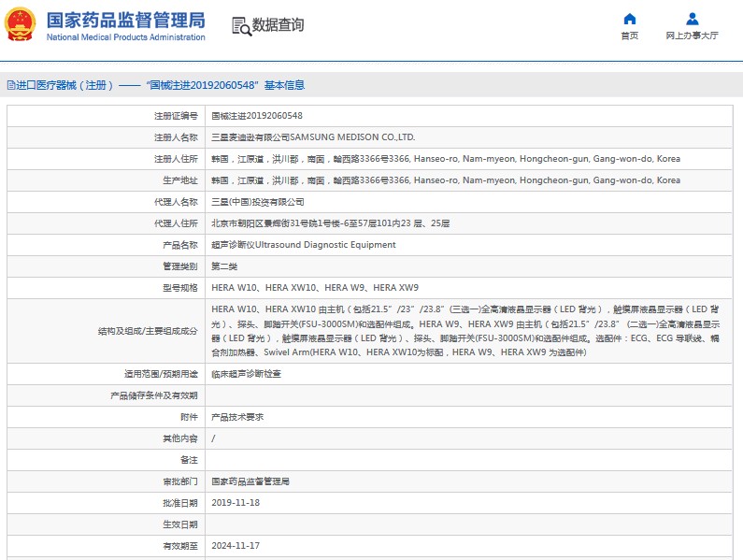Click the 注册人名称 label
This screenshot has height=560, width=743.
point(176,137)
